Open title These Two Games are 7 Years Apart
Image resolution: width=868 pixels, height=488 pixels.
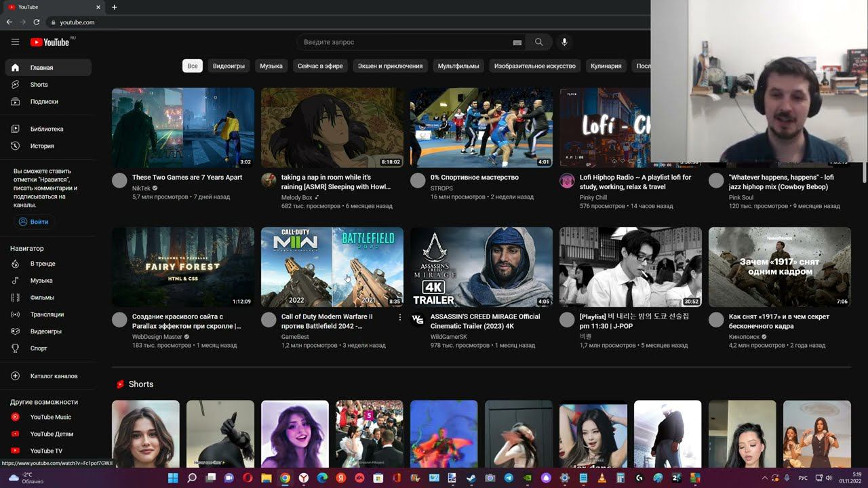tap(187, 178)
